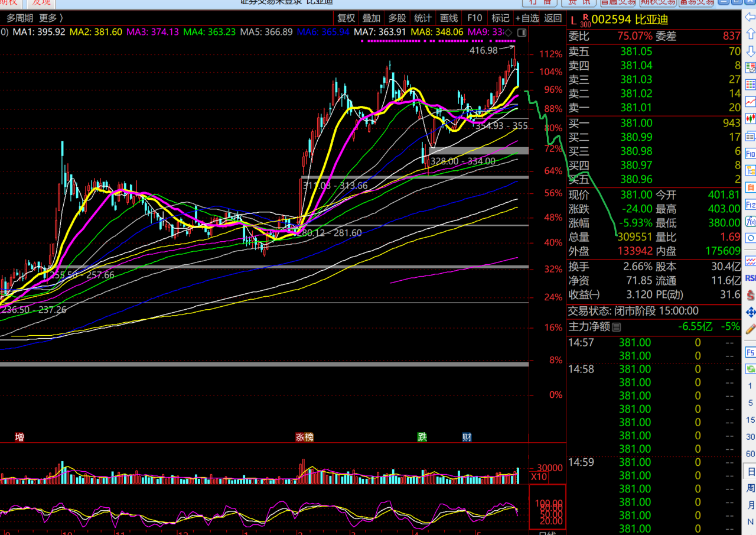
Task: Open the watchlist checklist icon in sidebar
Action: point(750,67)
